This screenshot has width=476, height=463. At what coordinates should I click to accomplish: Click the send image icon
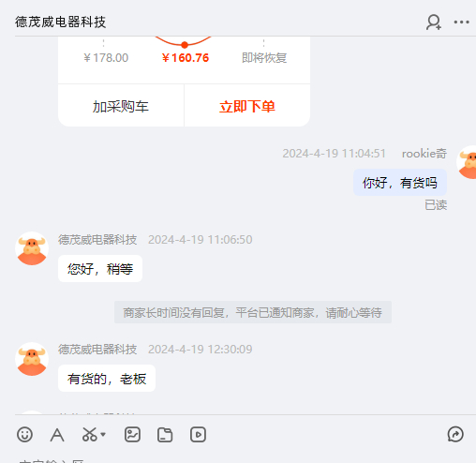coord(132,434)
